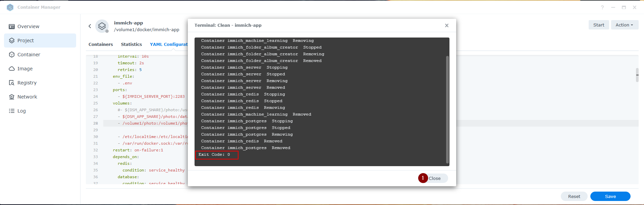
Task: Click the Start button
Action: tap(598, 25)
